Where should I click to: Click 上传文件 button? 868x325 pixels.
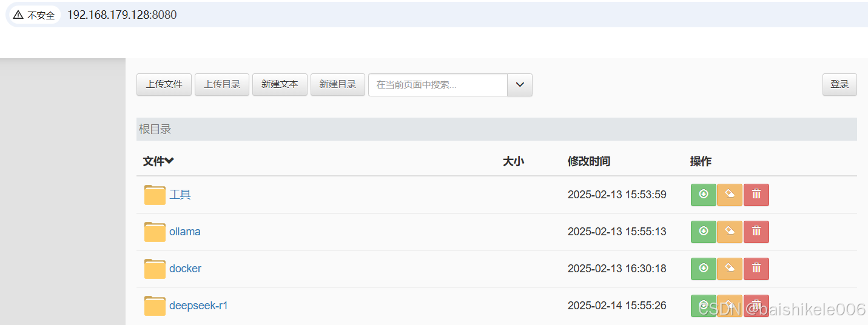click(164, 84)
